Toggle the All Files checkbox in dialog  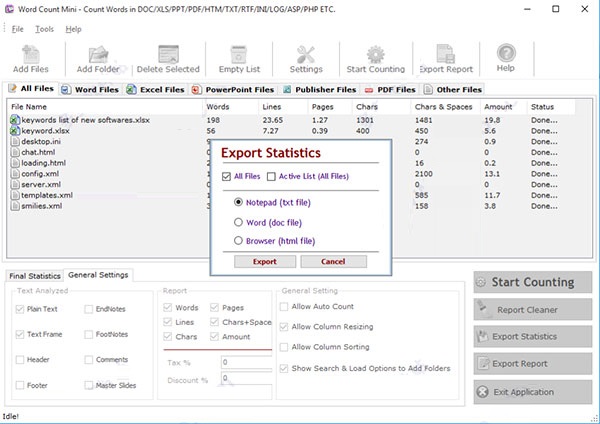coord(226,177)
